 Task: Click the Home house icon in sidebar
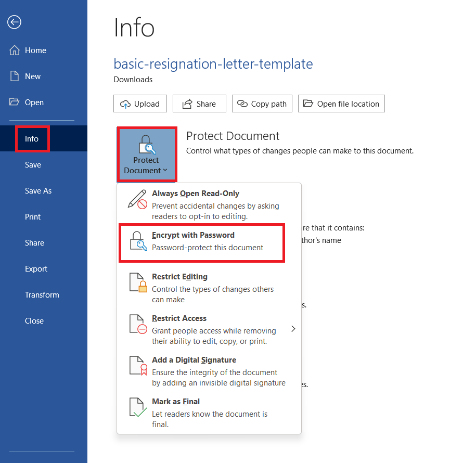[14, 50]
